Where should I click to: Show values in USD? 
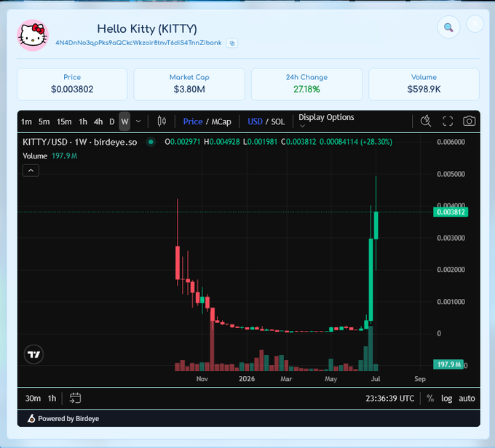pos(255,121)
